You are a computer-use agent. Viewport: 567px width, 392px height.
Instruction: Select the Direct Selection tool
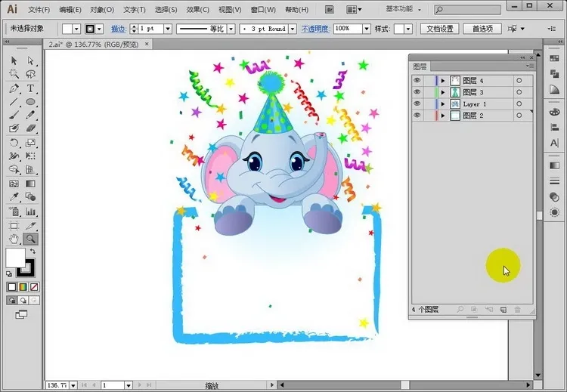click(31, 60)
